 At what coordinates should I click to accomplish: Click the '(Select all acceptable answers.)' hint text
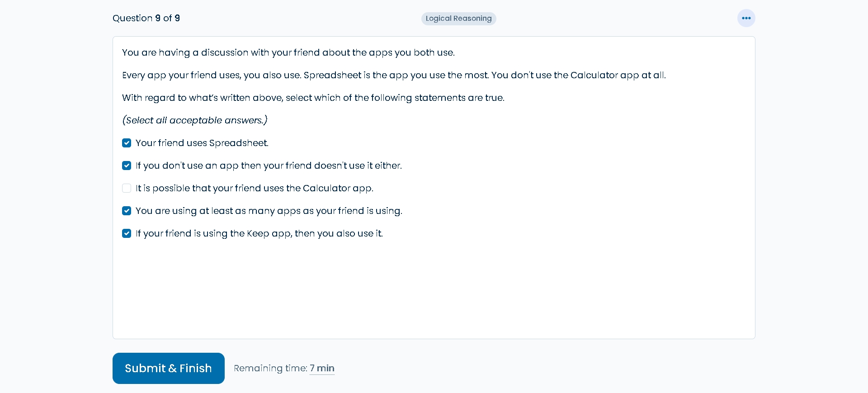[195, 120]
